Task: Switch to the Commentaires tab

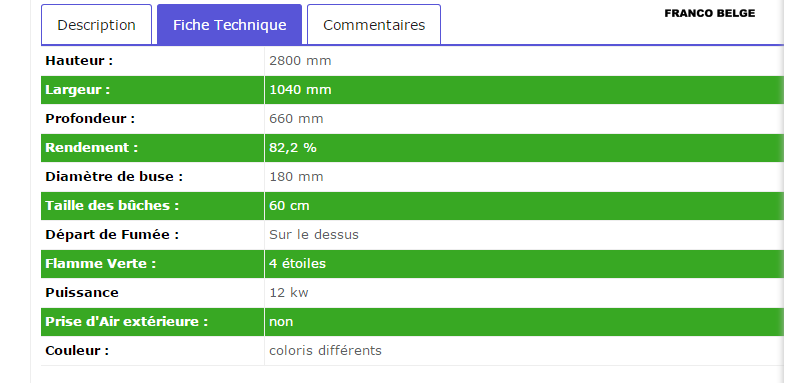Action: coord(374,25)
